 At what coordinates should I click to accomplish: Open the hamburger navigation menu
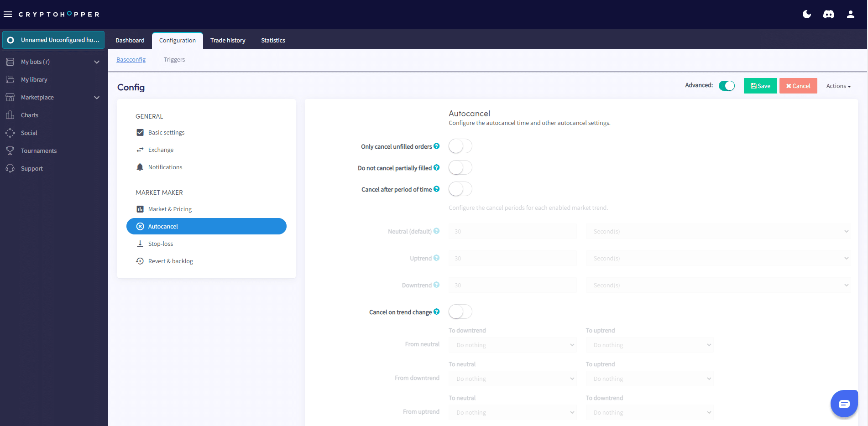click(x=8, y=14)
